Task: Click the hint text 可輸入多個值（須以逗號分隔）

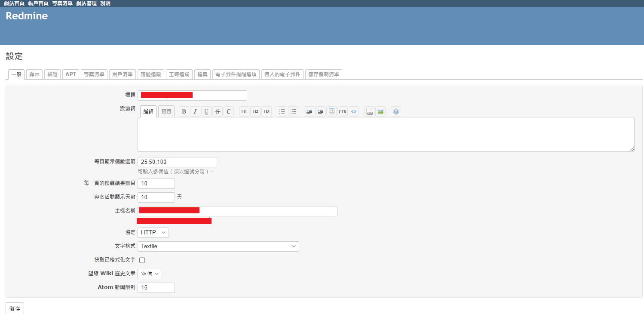Action: click(x=176, y=171)
